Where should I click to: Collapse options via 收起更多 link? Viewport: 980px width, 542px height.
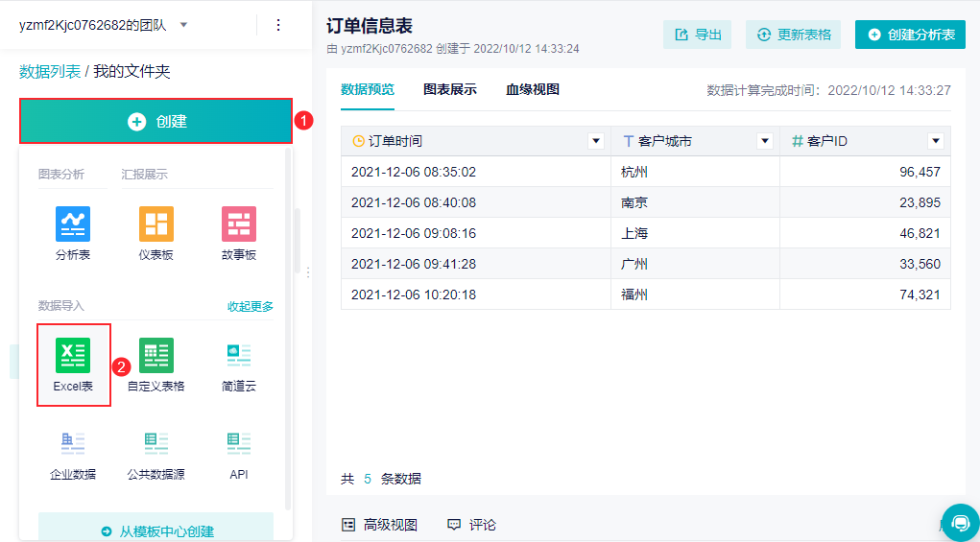click(x=251, y=307)
